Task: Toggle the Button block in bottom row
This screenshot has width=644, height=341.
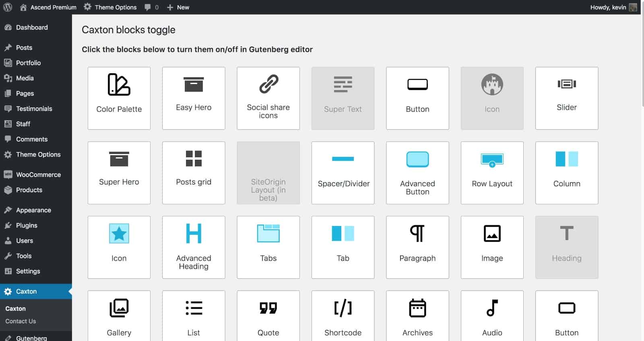Action: click(567, 316)
